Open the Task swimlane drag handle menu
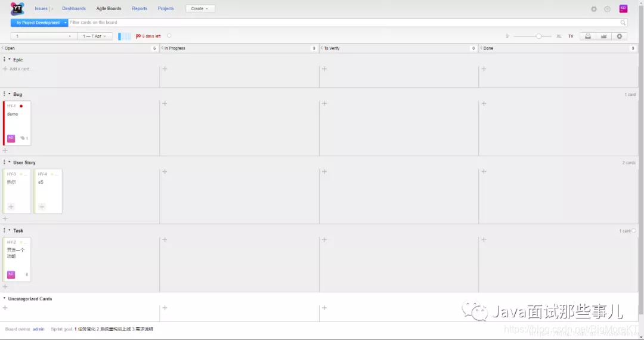 pyautogui.click(x=4, y=230)
